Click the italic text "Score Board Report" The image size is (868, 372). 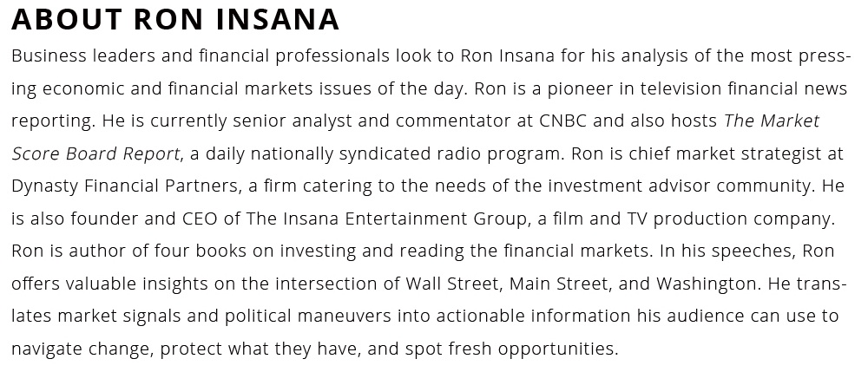point(96,153)
